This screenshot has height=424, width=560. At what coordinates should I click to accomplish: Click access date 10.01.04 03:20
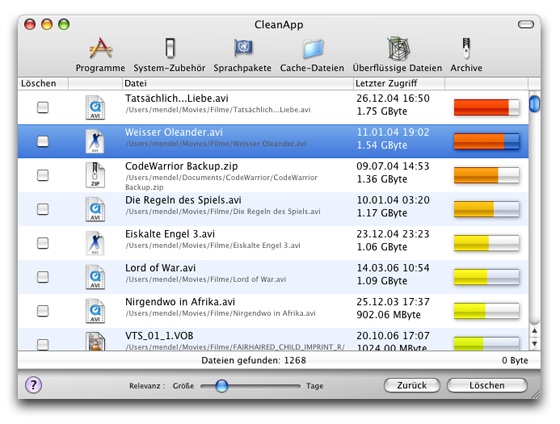tap(393, 200)
